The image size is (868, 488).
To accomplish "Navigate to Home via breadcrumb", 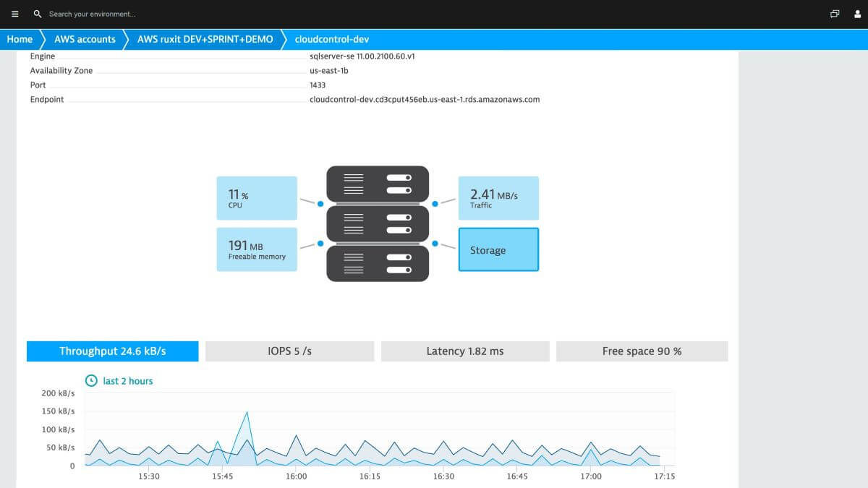I will tap(20, 39).
